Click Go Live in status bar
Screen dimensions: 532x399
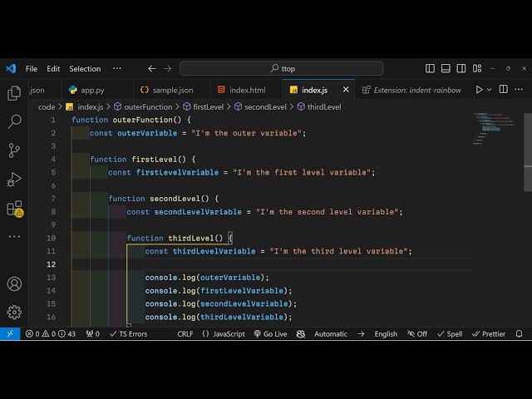coord(269,334)
